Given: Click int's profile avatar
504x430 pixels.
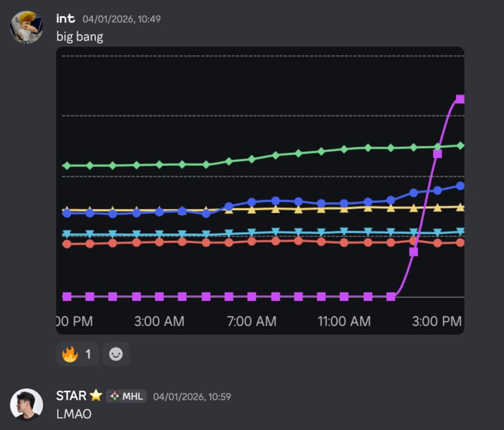Looking at the screenshot, I should [26, 26].
